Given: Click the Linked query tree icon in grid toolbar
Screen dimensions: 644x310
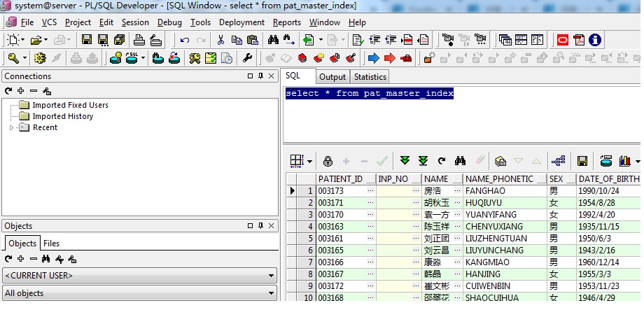Looking at the screenshot, I should [558, 161].
